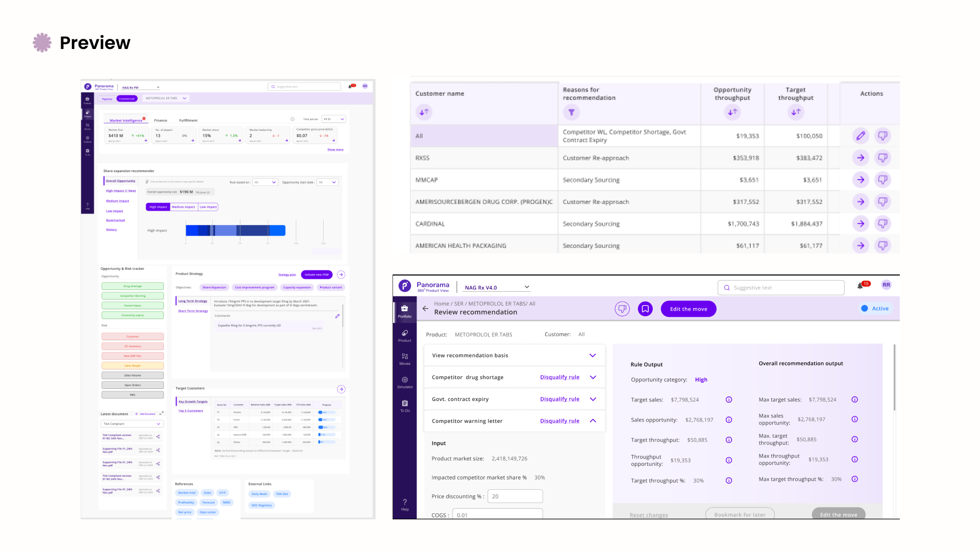Click Disqualify rule link for Govt. contract expiry
The width and height of the screenshot is (980, 551).
pyautogui.click(x=559, y=399)
